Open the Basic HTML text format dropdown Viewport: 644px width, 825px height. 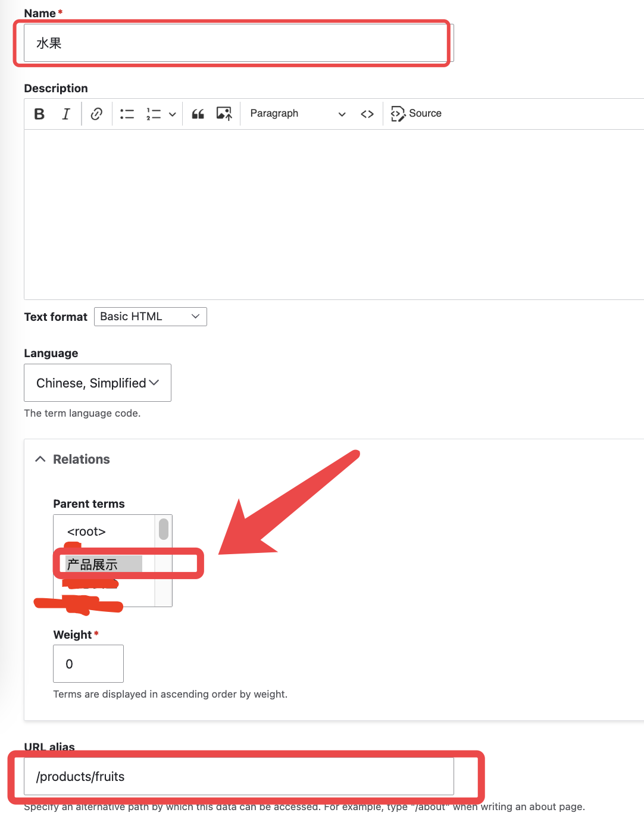150,317
